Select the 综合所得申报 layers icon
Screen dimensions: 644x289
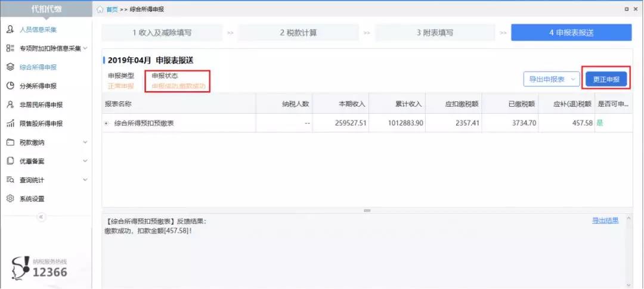pos(10,67)
